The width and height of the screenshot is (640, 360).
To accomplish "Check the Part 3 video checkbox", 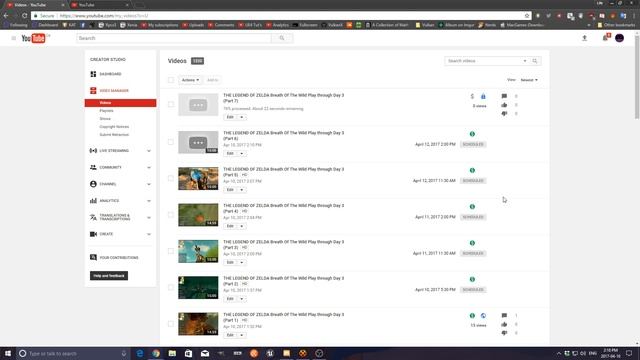I will tap(171, 251).
